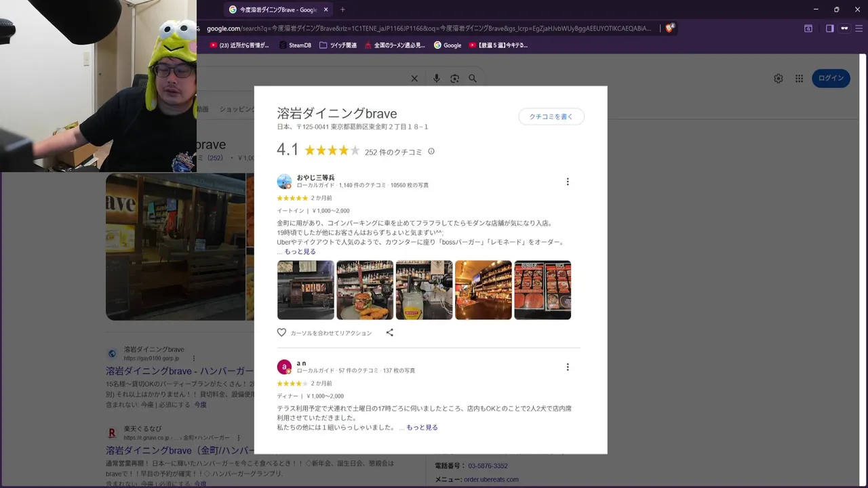The image size is (868, 488).
Task: Switch to the ショッピング search tab
Action: pyautogui.click(x=237, y=109)
